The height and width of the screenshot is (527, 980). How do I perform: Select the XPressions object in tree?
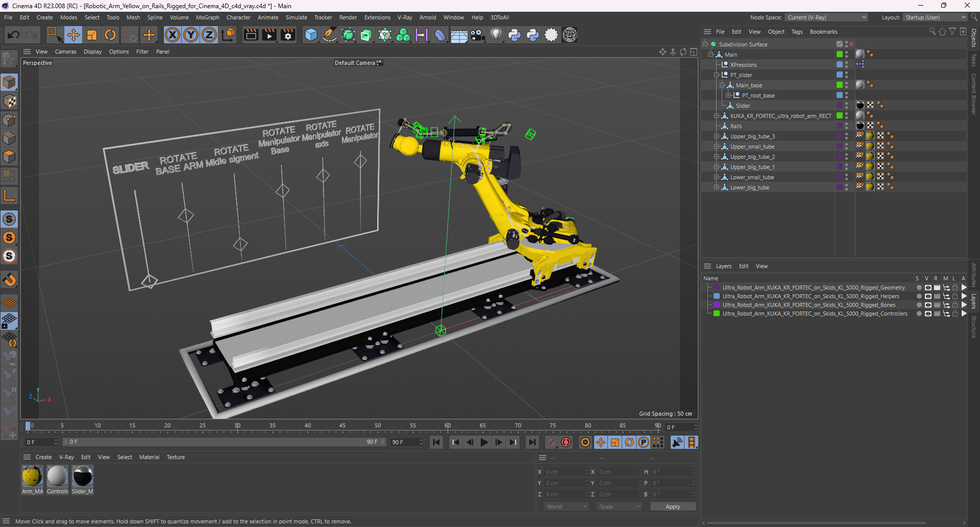tap(743, 65)
